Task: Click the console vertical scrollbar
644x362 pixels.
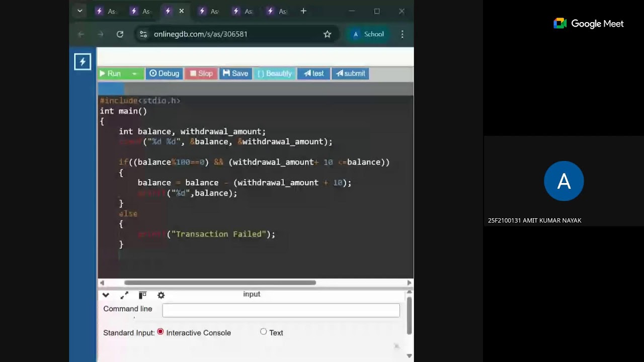Action: tap(409, 316)
